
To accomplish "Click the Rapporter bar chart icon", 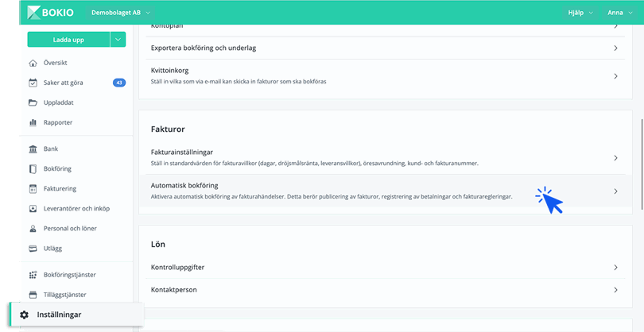I will coord(33,122).
